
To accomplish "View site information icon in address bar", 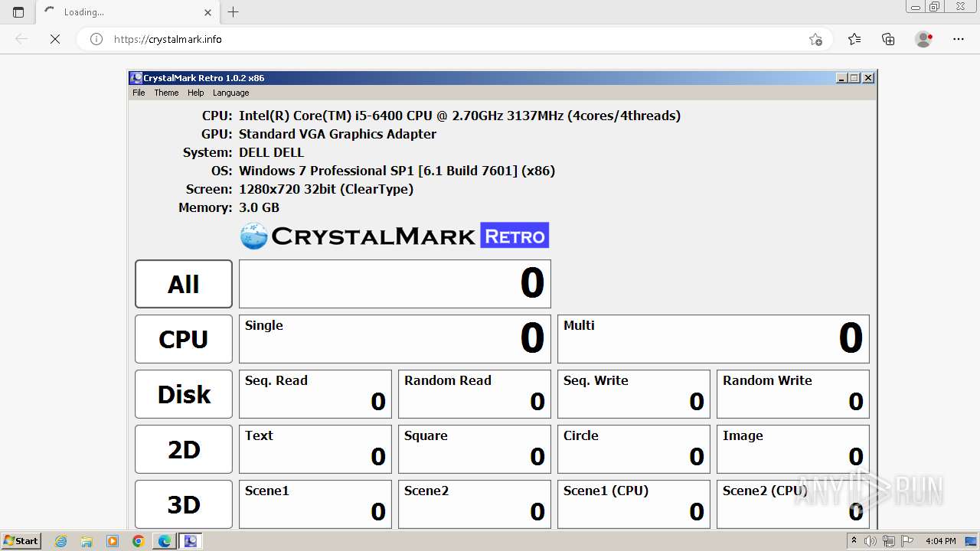I will point(96,39).
